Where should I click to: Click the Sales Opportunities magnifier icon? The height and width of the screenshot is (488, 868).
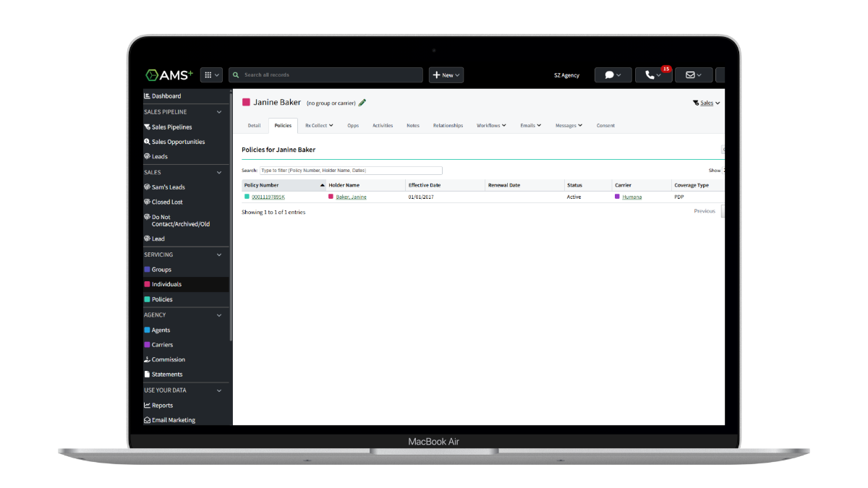[x=148, y=141]
